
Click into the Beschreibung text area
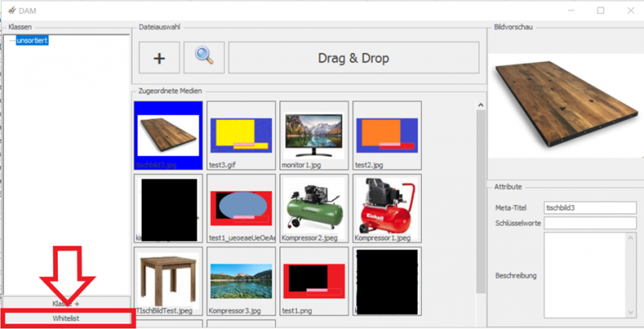590,273
